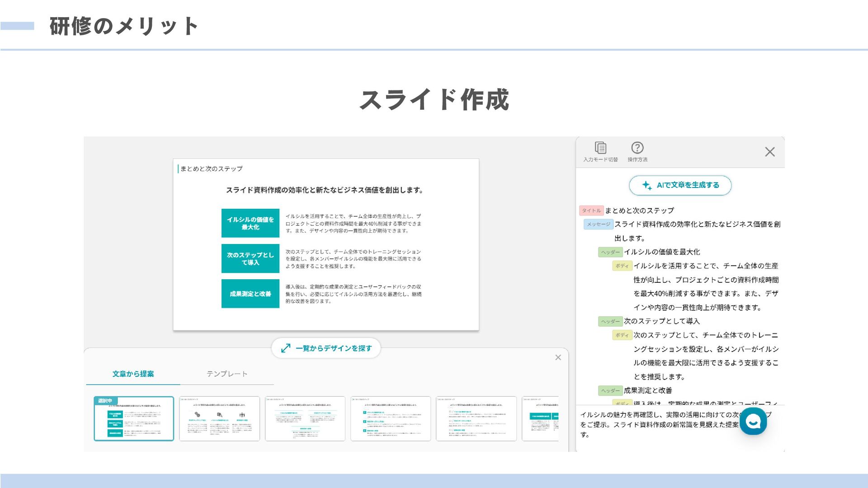Click the タイトル tag label
The width and height of the screenshot is (868, 488).
point(591,211)
